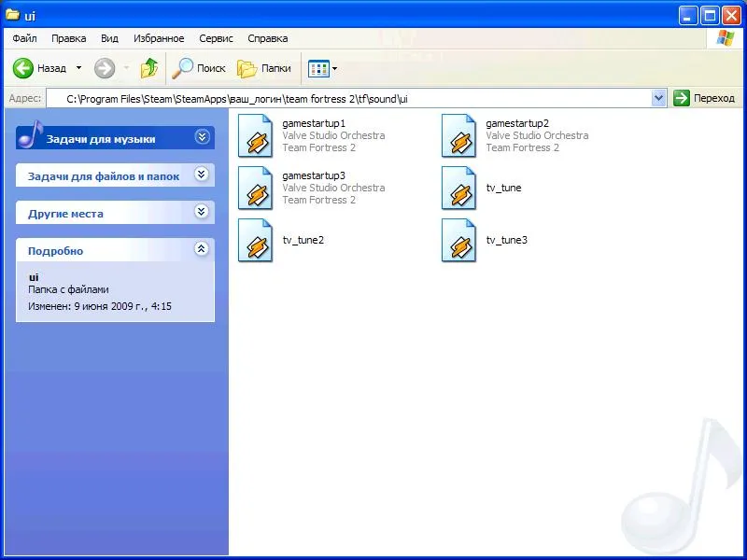Toggle the Папки folders pane
The height and width of the screenshot is (560, 747).
[264, 68]
